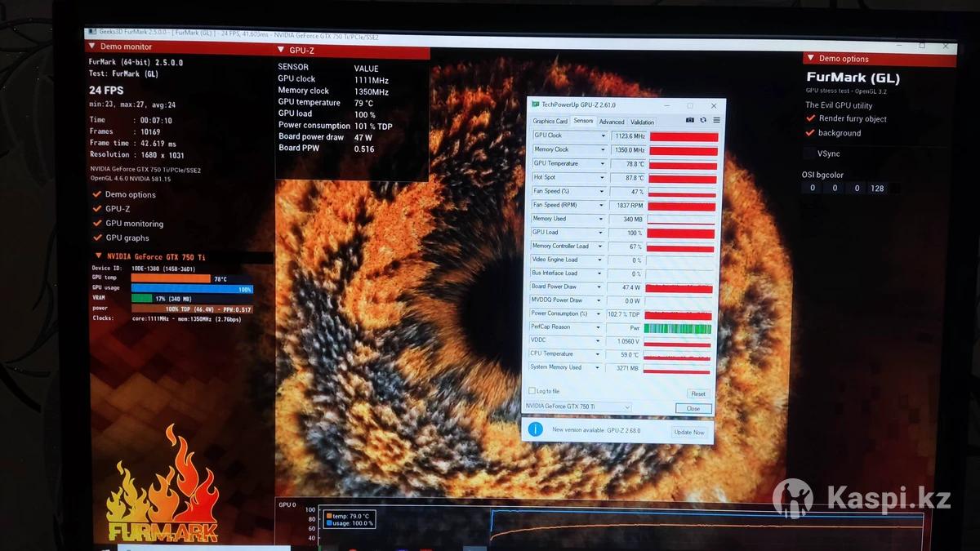This screenshot has height=551, width=980.
Task: Click the GPU-Z screenshot camera icon
Action: [690, 120]
